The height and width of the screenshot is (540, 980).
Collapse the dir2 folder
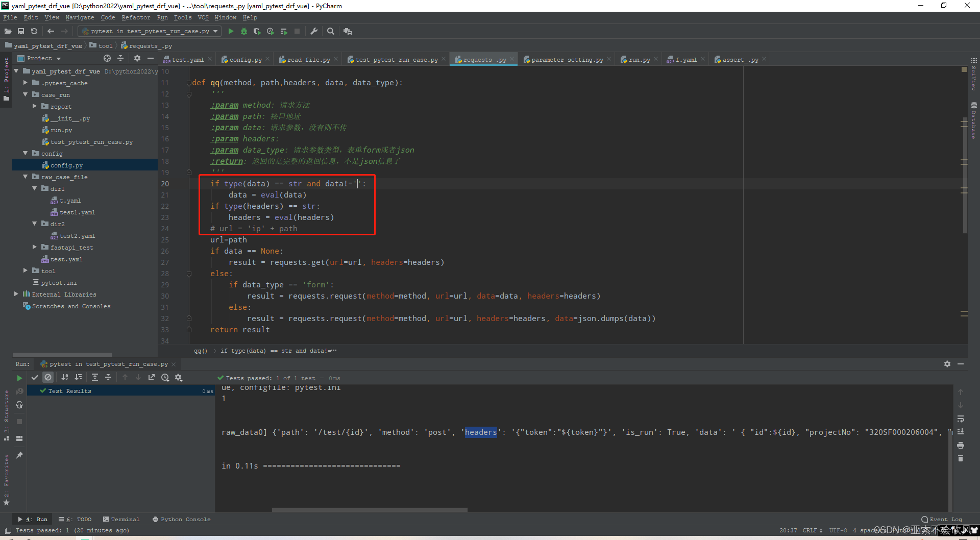pos(35,224)
